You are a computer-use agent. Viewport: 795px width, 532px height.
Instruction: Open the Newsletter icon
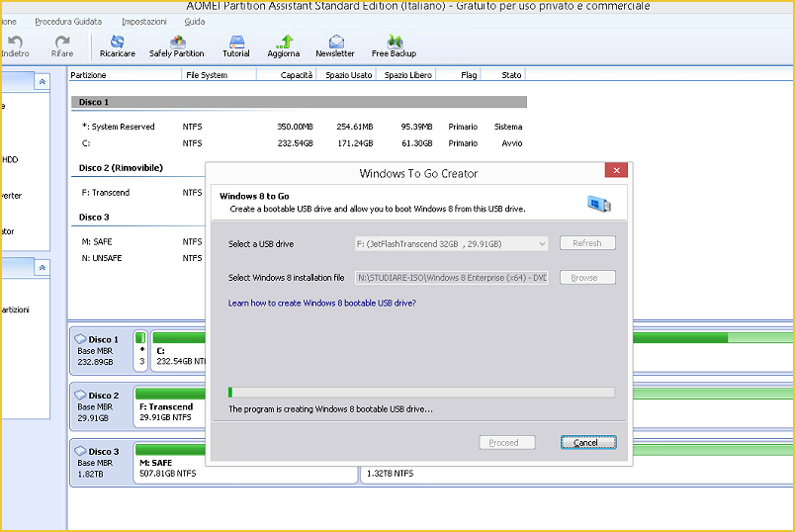click(336, 42)
